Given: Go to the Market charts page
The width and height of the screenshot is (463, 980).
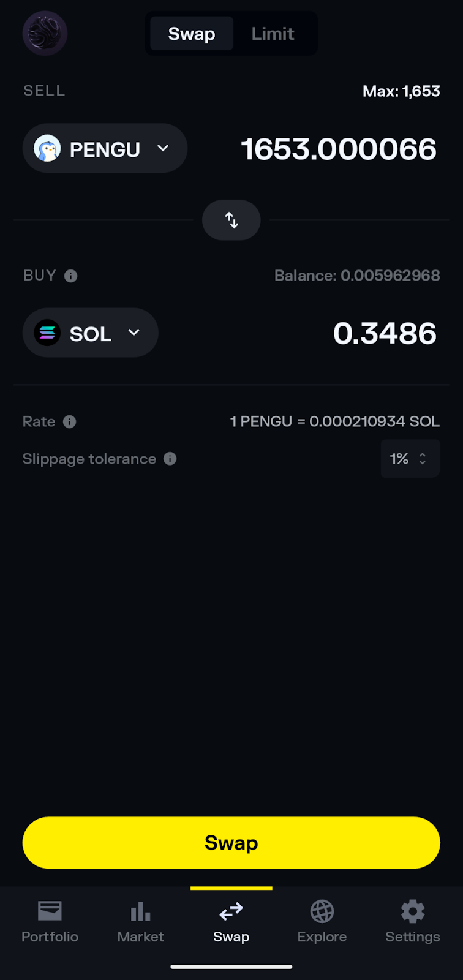Looking at the screenshot, I should point(140,921).
